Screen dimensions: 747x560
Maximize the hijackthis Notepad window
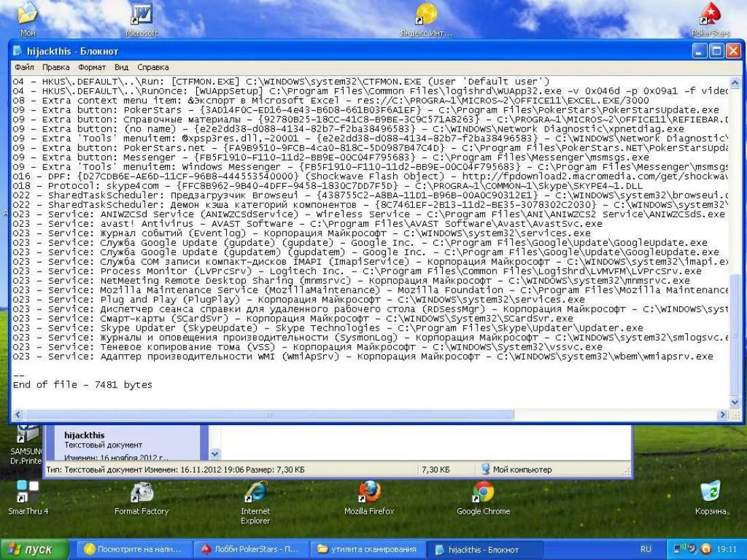[716, 50]
